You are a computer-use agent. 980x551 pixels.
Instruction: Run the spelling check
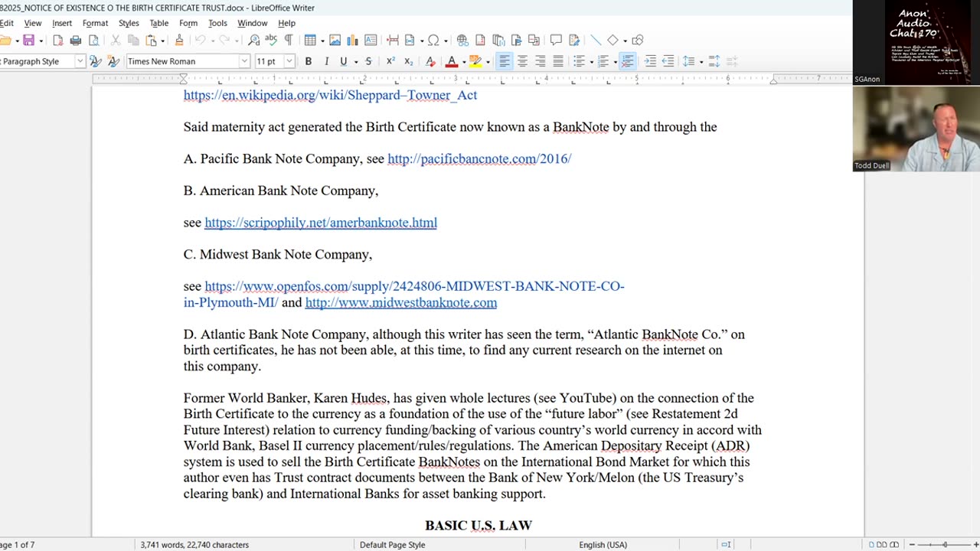point(271,41)
